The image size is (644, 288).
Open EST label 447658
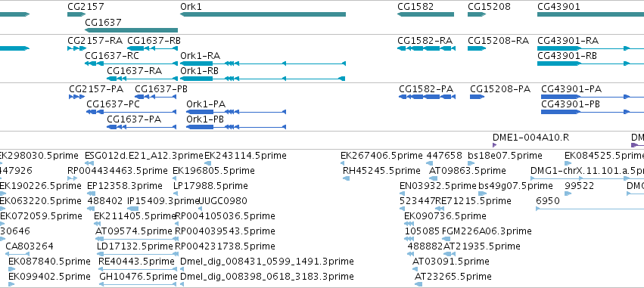point(444,156)
